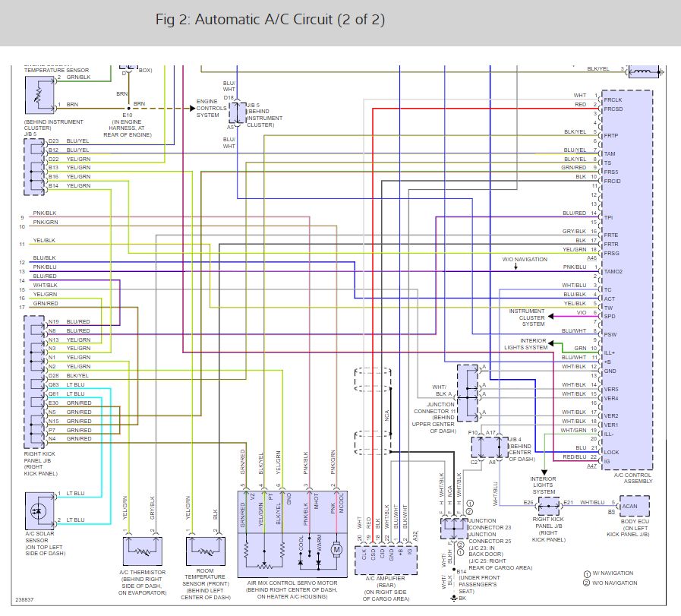Screen dimensions: 681x616
Task: Click the TPI pin label
Action: [x=608, y=218]
